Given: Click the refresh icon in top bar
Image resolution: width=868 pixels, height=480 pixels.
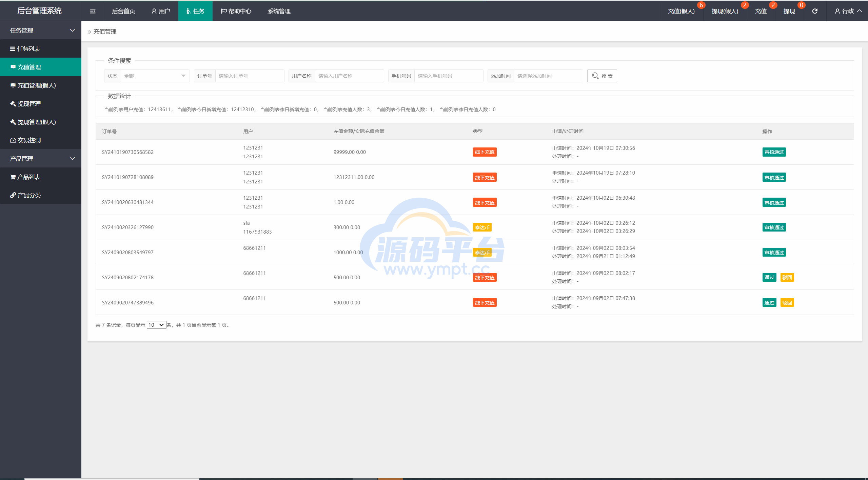Looking at the screenshot, I should (815, 11).
